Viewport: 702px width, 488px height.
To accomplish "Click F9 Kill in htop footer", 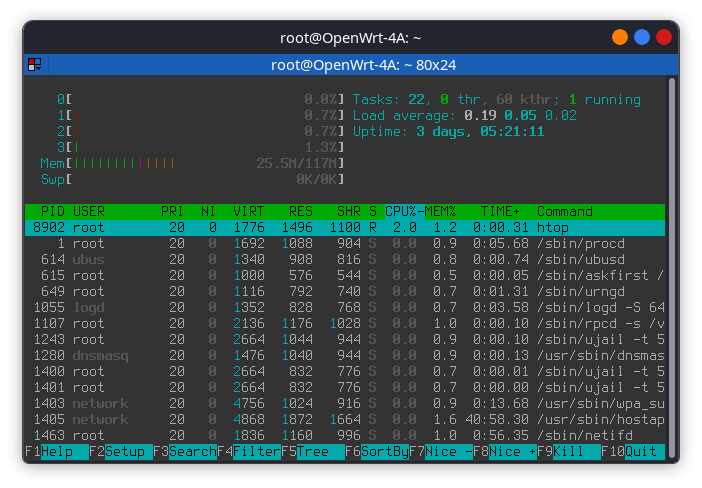I will pyautogui.click(x=569, y=451).
